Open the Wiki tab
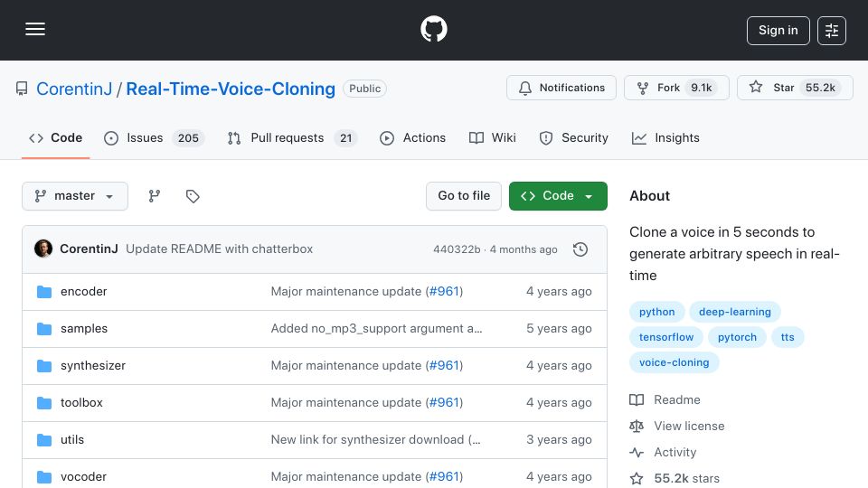 click(492, 137)
